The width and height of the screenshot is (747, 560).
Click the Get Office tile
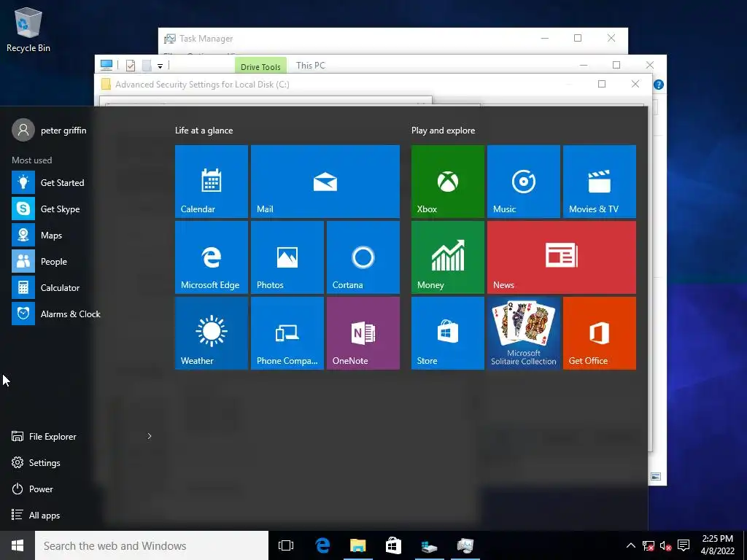tap(600, 332)
